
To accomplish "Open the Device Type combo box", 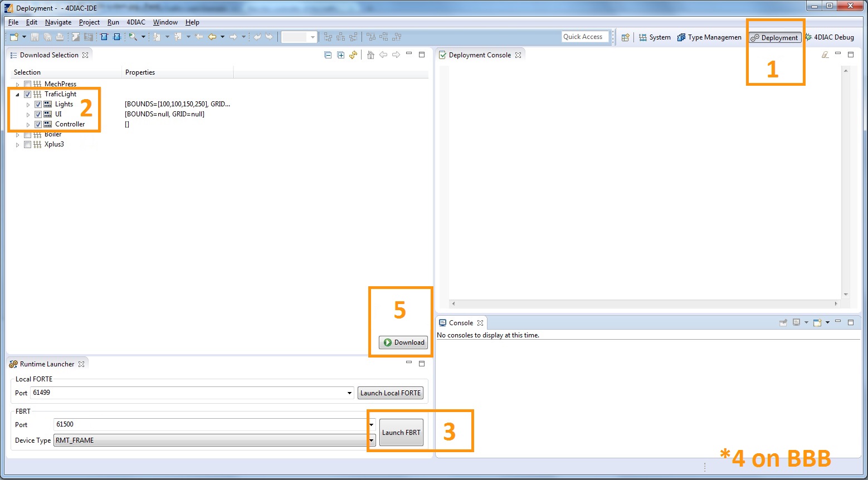I will 371,440.
